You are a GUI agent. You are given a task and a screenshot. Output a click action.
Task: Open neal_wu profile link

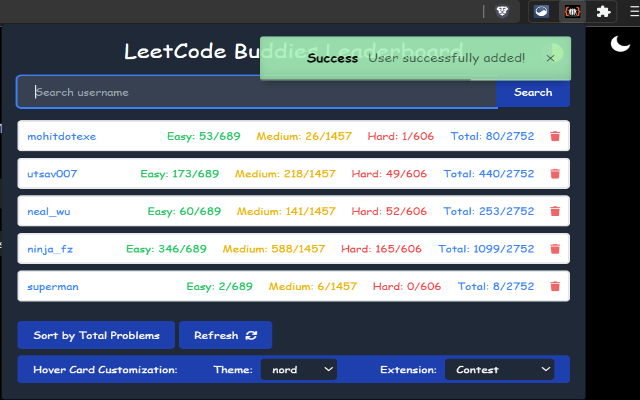pos(49,211)
